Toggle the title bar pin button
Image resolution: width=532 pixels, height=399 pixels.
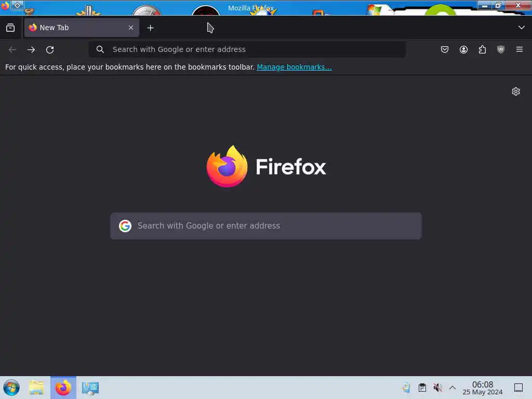click(17, 5)
